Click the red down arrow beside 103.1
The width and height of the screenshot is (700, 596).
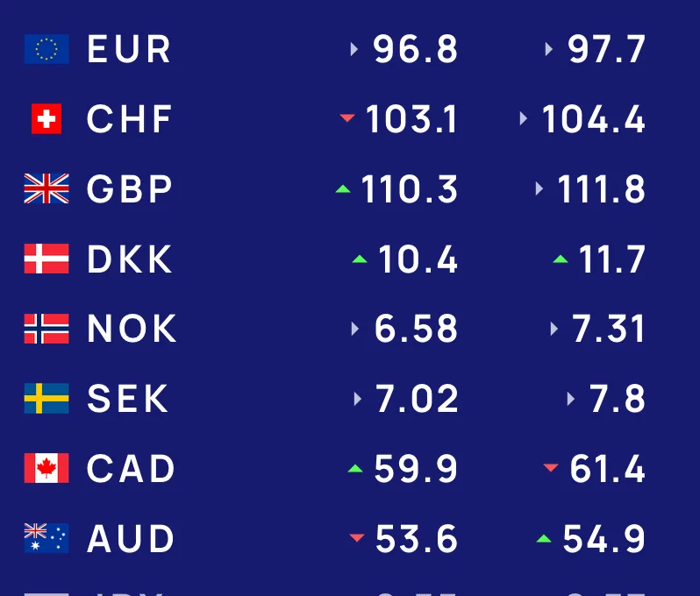pyautogui.click(x=347, y=117)
